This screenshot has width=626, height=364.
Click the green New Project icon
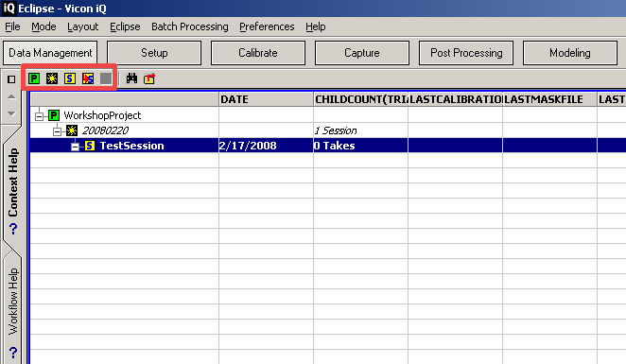pyautogui.click(x=34, y=78)
